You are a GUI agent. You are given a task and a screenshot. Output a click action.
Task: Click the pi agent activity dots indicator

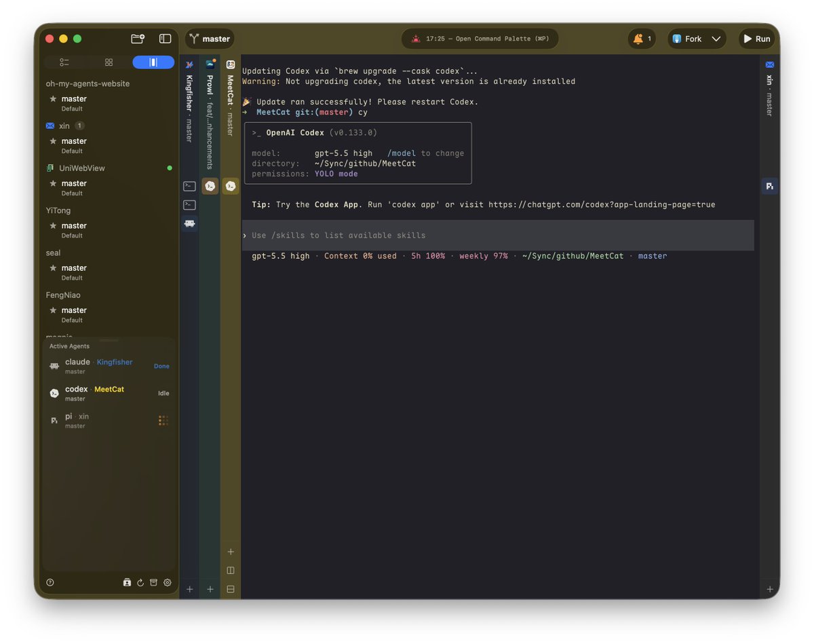pos(163,421)
